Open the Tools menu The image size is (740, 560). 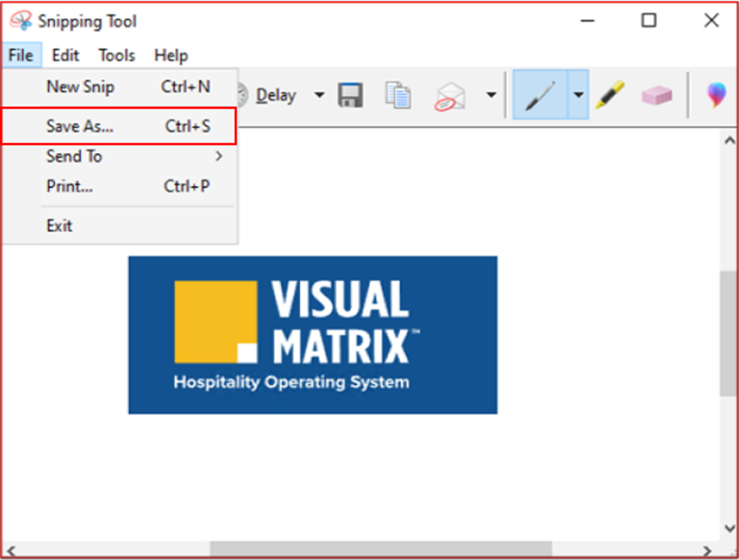(116, 55)
